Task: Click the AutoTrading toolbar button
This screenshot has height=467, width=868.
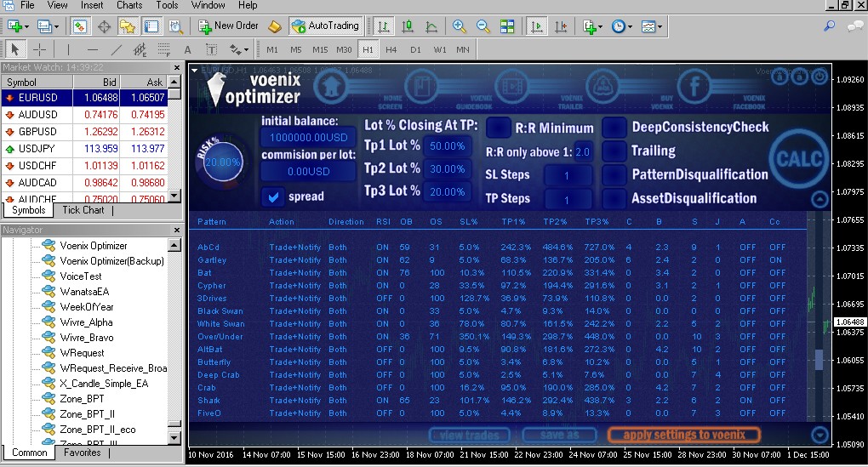Action: coord(327,26)
